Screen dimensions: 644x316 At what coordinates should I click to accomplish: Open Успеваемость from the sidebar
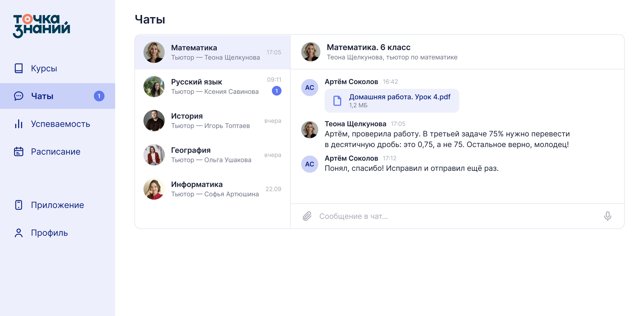click(58, 124)
